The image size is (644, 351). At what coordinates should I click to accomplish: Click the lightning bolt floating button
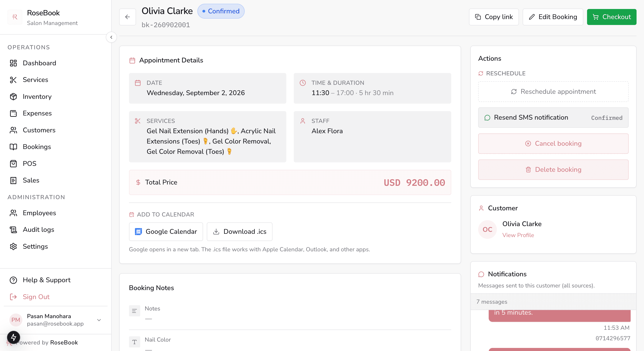(14, 337)
